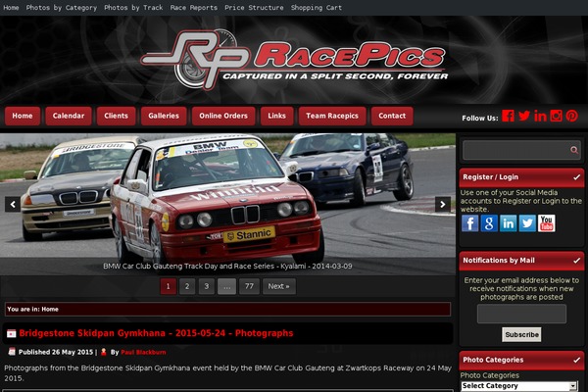
Task: Open the Home link in the top bar
Action: coord(11,8)
